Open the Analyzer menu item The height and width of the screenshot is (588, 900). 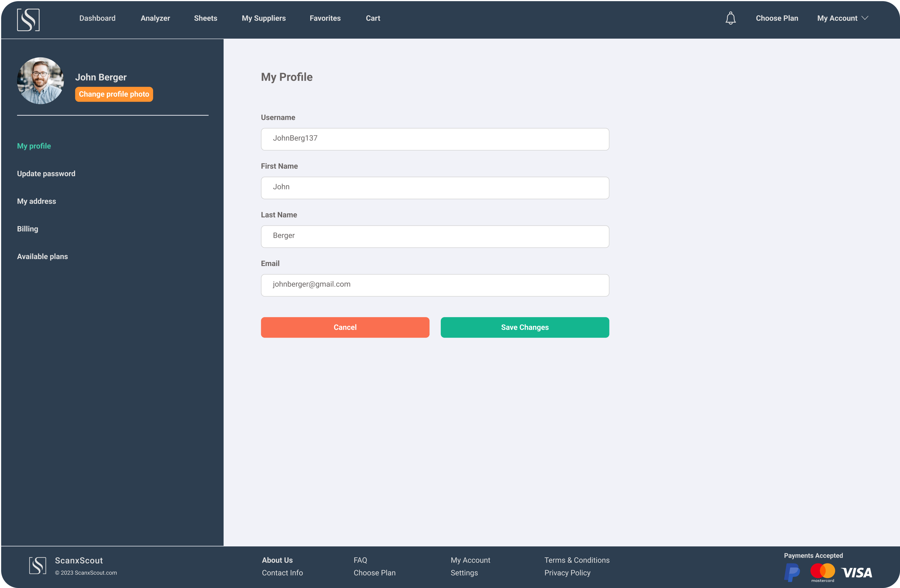(x=155, y=18)
